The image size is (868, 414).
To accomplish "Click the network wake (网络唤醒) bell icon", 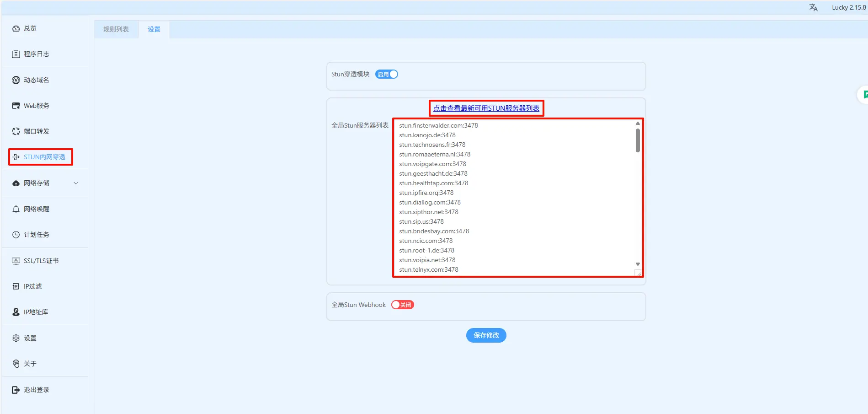I will pos(16,209).
